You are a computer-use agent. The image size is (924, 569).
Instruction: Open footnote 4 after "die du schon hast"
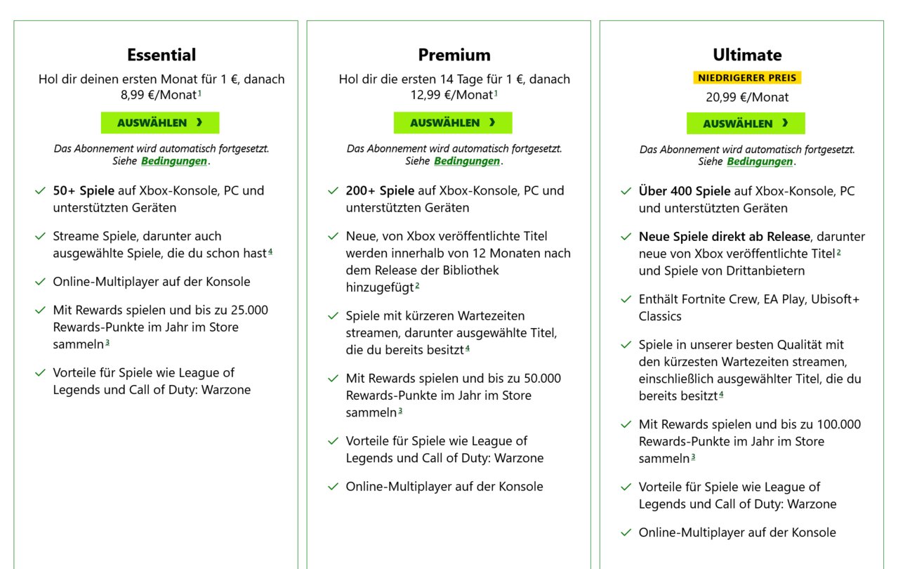pos(270,251)
